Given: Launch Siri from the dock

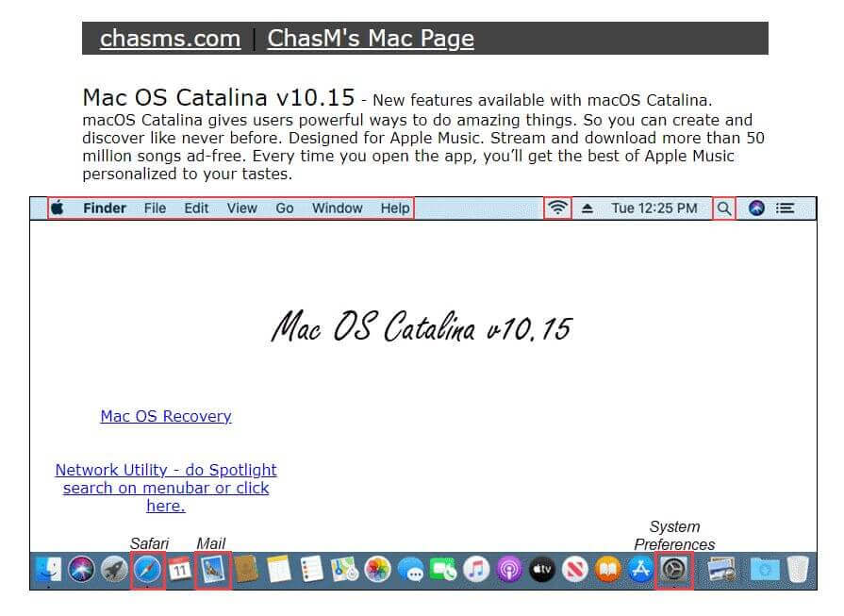Looking at the screenshot, I should (x=81, y=570).
